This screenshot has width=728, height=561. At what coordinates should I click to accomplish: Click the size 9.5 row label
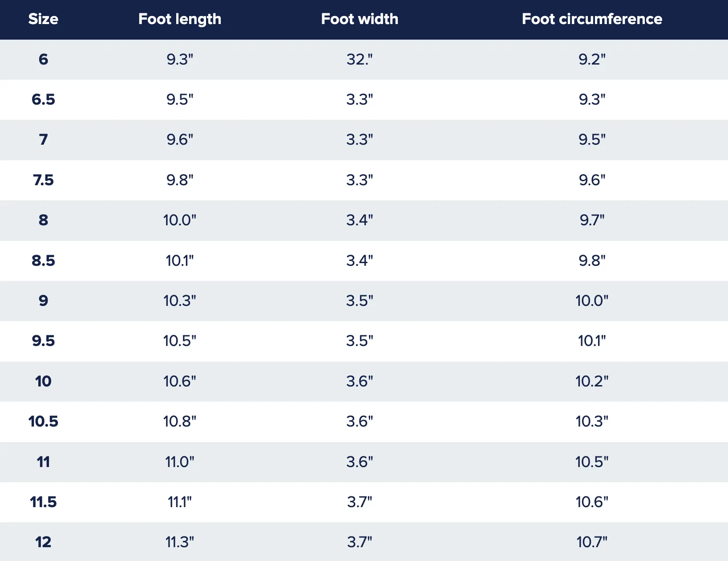tap(43, 341)
